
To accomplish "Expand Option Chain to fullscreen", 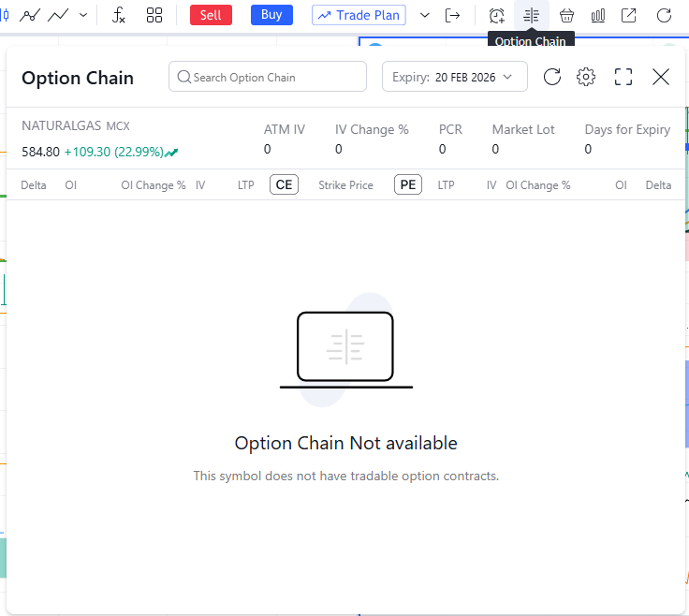I will click(623, 77).
